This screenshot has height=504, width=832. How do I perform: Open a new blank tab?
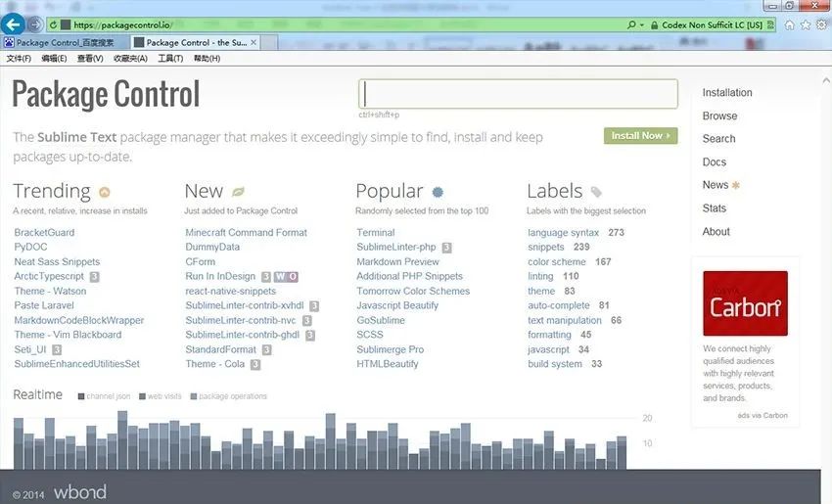coord(269,42)
